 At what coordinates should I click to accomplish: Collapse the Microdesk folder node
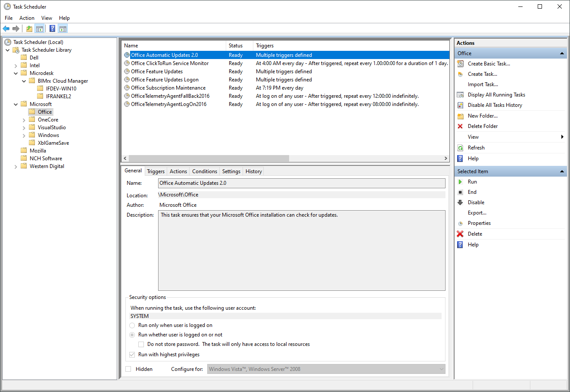[x=16, y=73]
